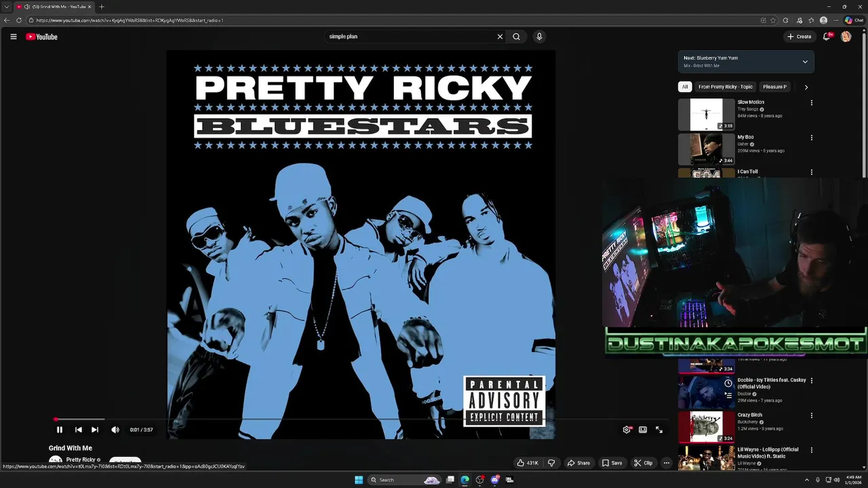Image resolution: width=868 pixels, height=488 pixels.
Task: Click the magnifier search button
Action: coord(516,37)
